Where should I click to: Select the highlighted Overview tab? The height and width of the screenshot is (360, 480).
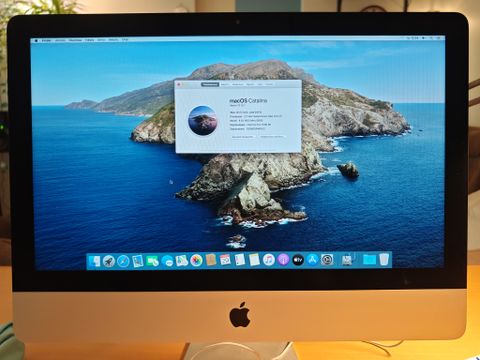click(x=210, y=84)
